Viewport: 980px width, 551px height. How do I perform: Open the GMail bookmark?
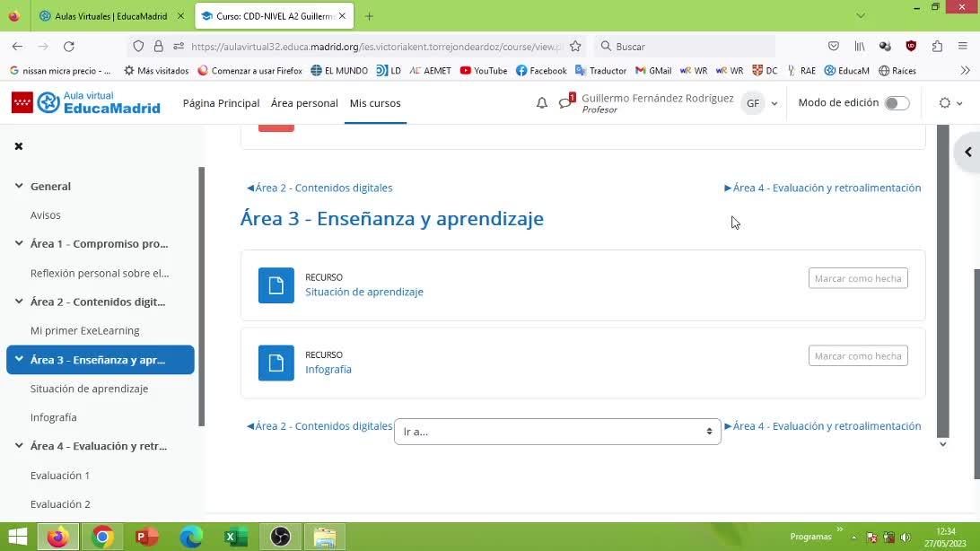pos(653,71)
